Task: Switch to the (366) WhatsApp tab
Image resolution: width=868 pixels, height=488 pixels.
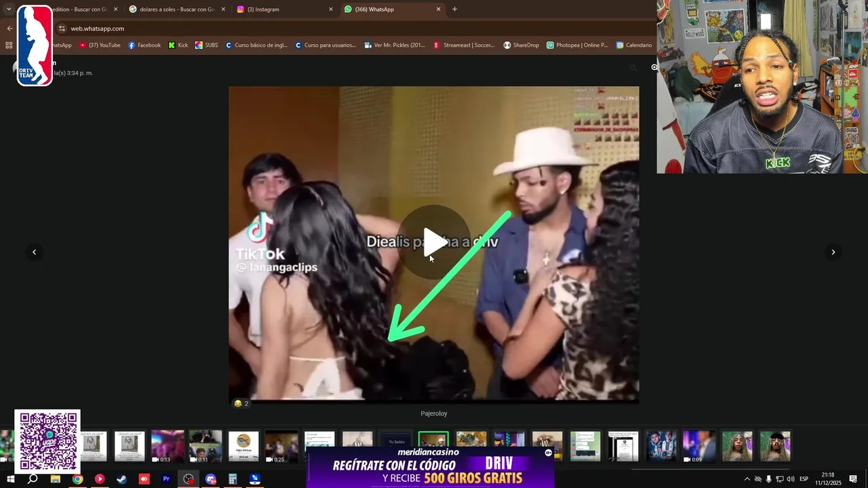Action: 392,9
